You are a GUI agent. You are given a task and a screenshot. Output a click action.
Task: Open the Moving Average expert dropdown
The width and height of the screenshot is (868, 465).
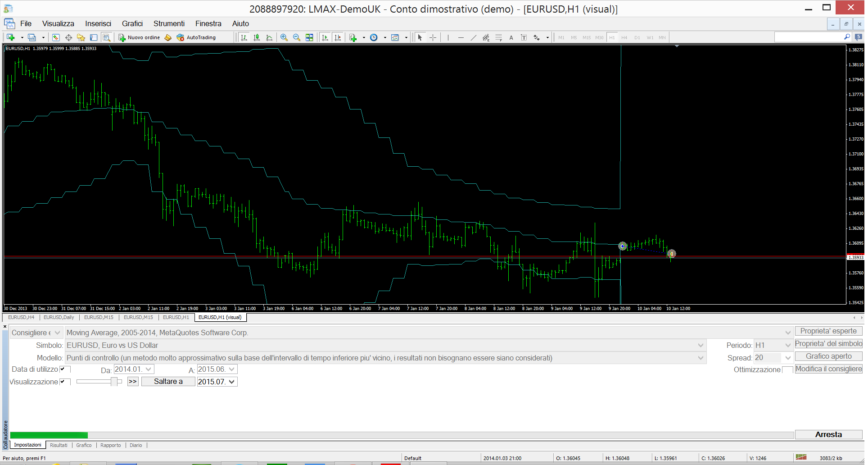tap(788, 333)
